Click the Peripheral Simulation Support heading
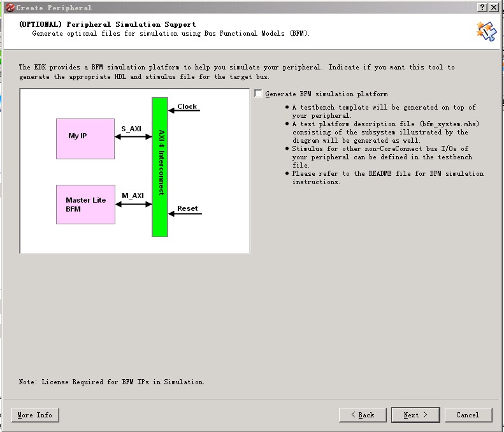 [107, 24]
